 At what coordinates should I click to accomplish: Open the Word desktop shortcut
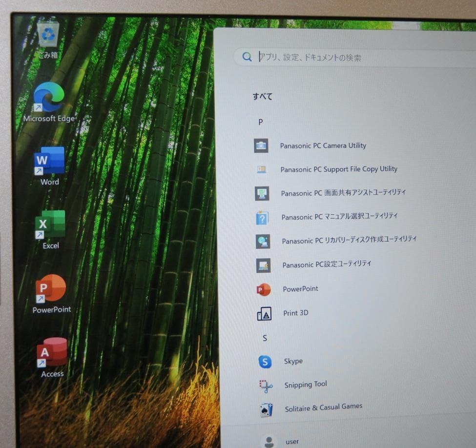(49, 166)
